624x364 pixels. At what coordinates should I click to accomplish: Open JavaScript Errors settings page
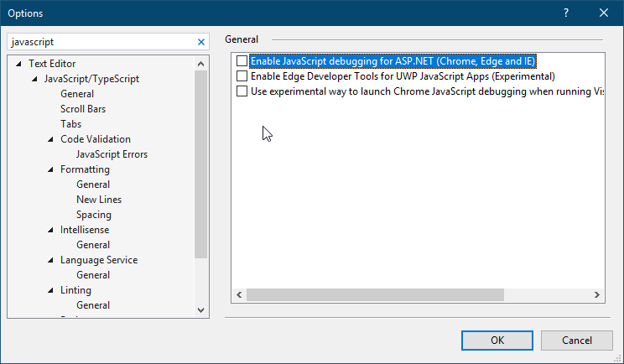point(112,154)
